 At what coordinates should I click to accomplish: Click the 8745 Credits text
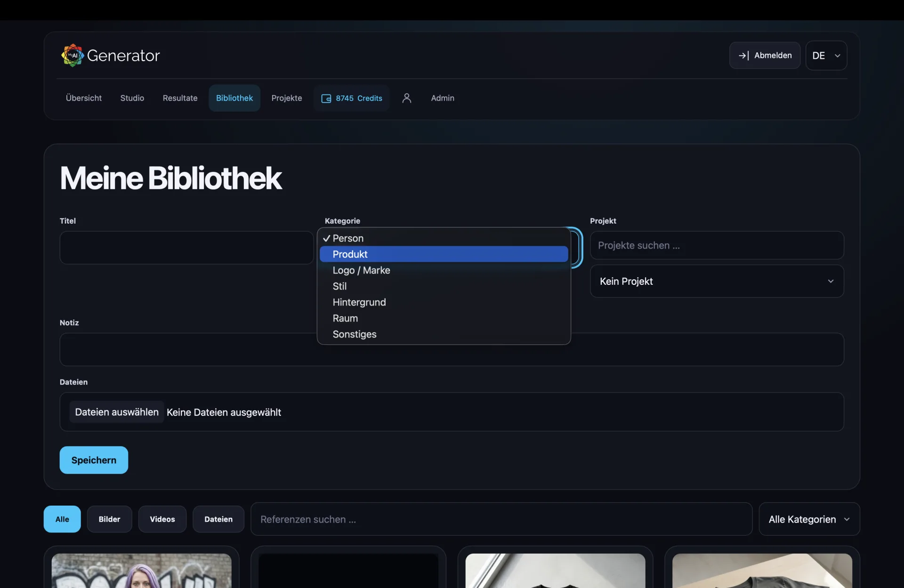pyautogui.click(x=359, y=98)
